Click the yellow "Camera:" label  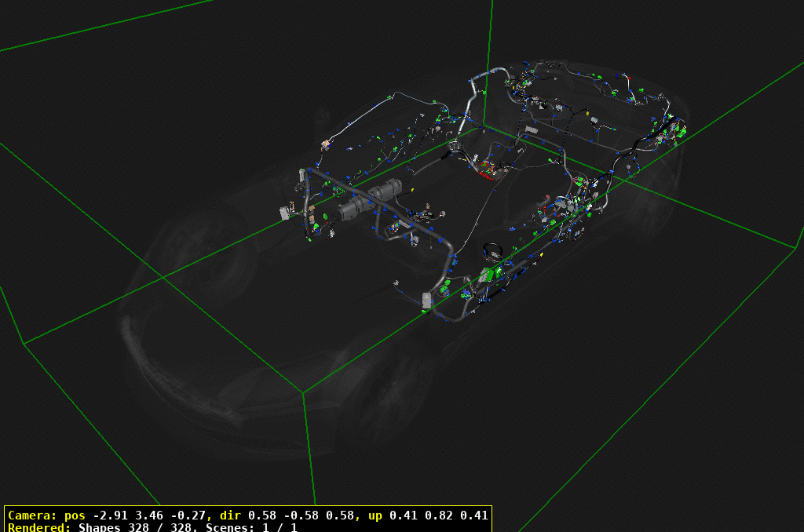[32, 516]
